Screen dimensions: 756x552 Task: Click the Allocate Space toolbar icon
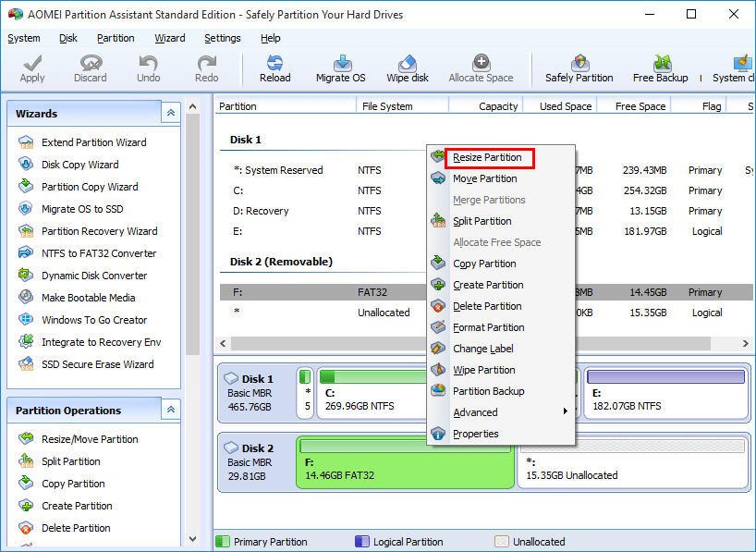tap(482, 63)
